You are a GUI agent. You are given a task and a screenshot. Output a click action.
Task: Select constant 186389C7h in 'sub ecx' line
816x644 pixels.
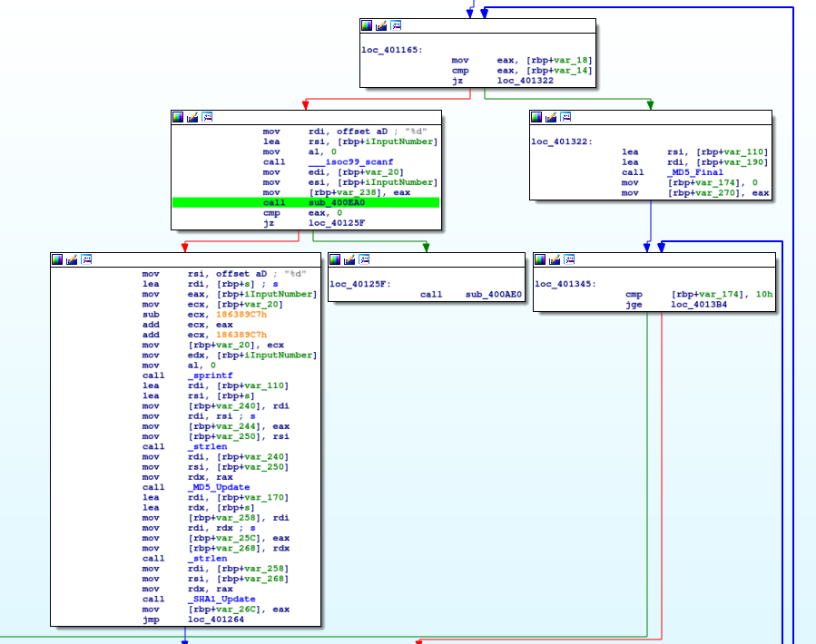[x=241, y=315]
